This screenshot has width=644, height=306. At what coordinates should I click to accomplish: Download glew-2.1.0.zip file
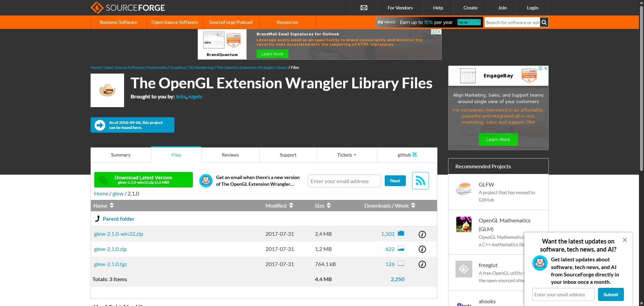[110, 249]
